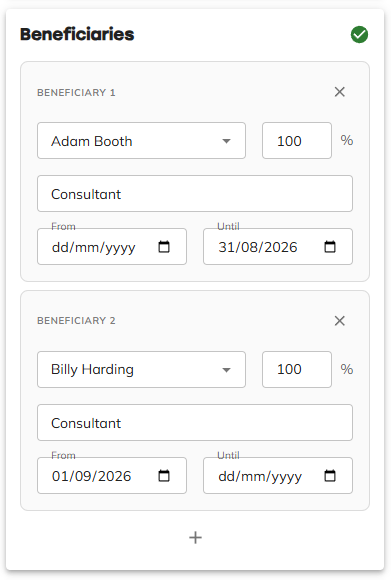This screenshot has width=391, height=580.
Task: Add another beneficiary with the plus icon
Action: (195, 537)
